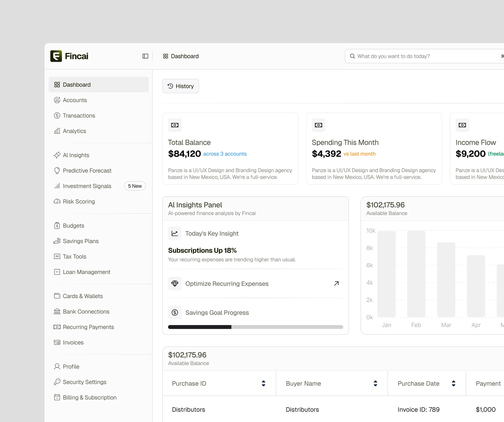Image resolution: width=504 pixels, height=422 pixels.
Task: Open the Accounts sidebar item
Action: pyautogui.click(x=98, y=100)
